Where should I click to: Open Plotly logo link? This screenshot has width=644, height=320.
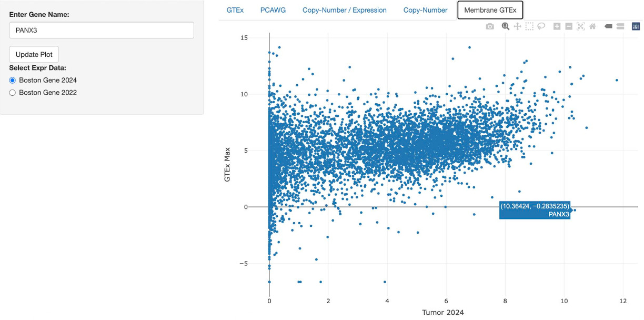(636, 26)
